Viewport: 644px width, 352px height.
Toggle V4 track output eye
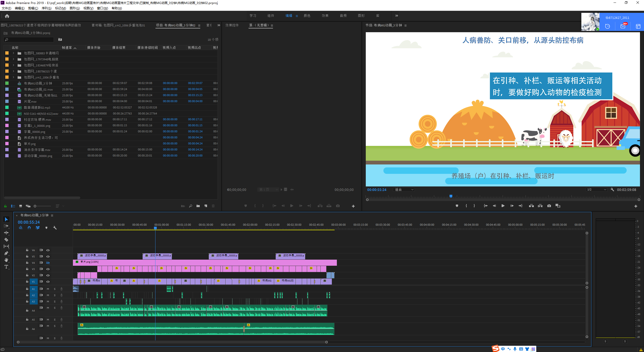pyautogui.click(x=48, y=263)
